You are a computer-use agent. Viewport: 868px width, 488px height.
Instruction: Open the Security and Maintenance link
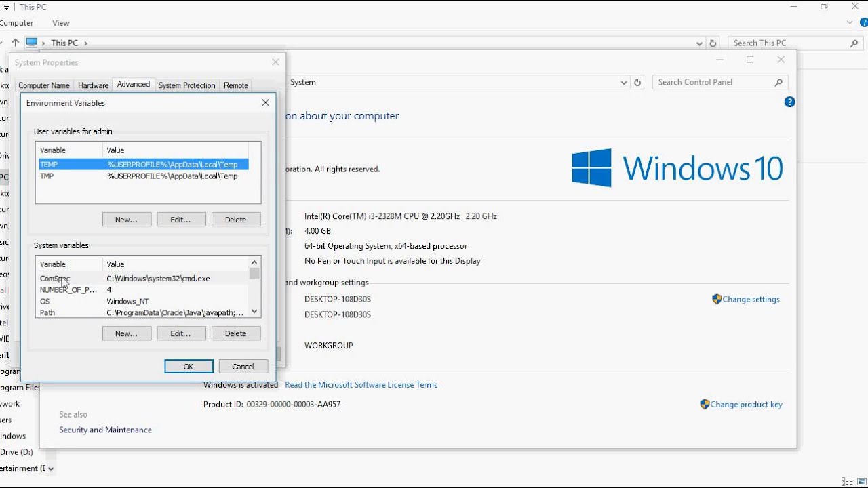click(105, 430)
